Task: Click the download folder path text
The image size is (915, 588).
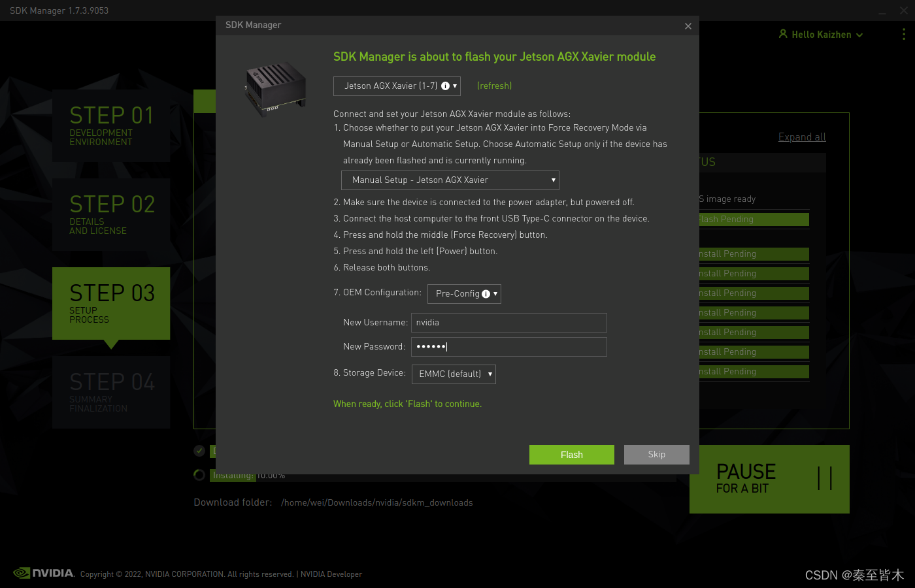Action: pyautogui.click(x=377, y=502)
